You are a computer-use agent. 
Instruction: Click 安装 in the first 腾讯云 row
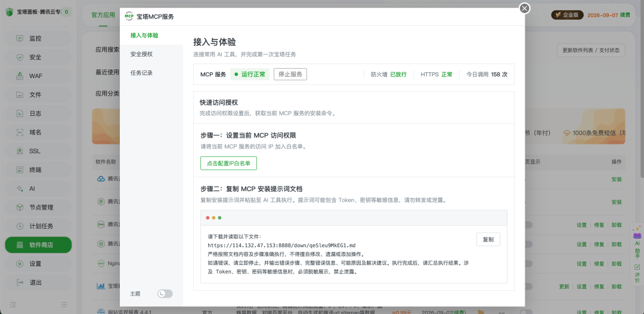pyautogui.click(x=617, y=179)
